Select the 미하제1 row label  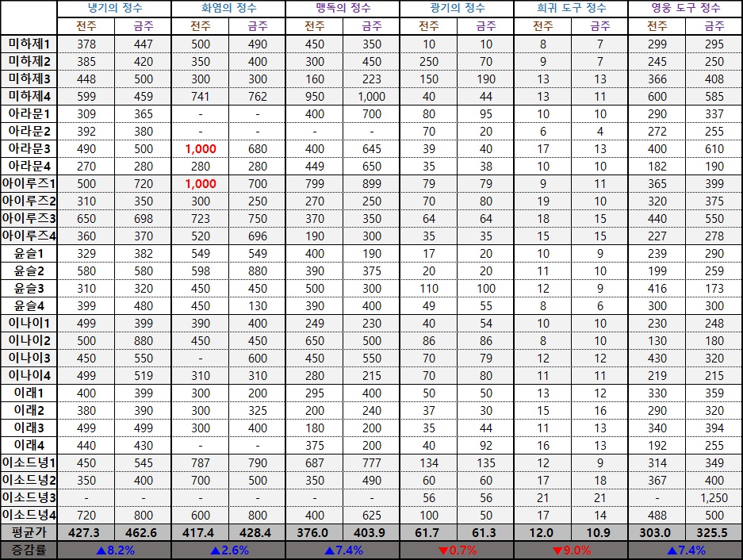coord(29,44)
